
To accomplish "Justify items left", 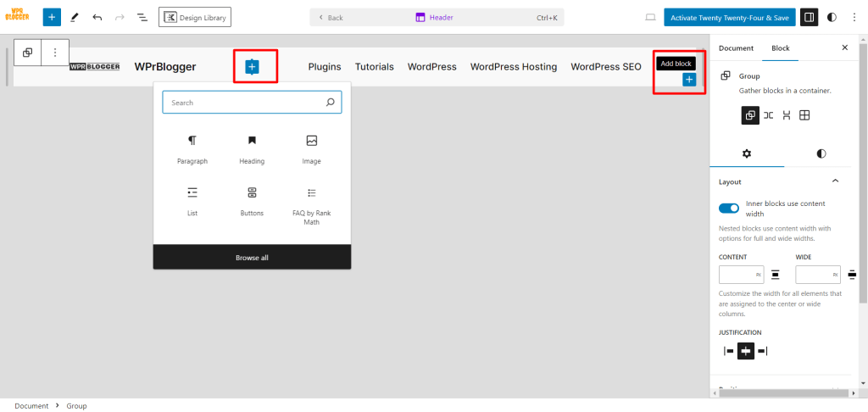I will click(x=728, y=351).
